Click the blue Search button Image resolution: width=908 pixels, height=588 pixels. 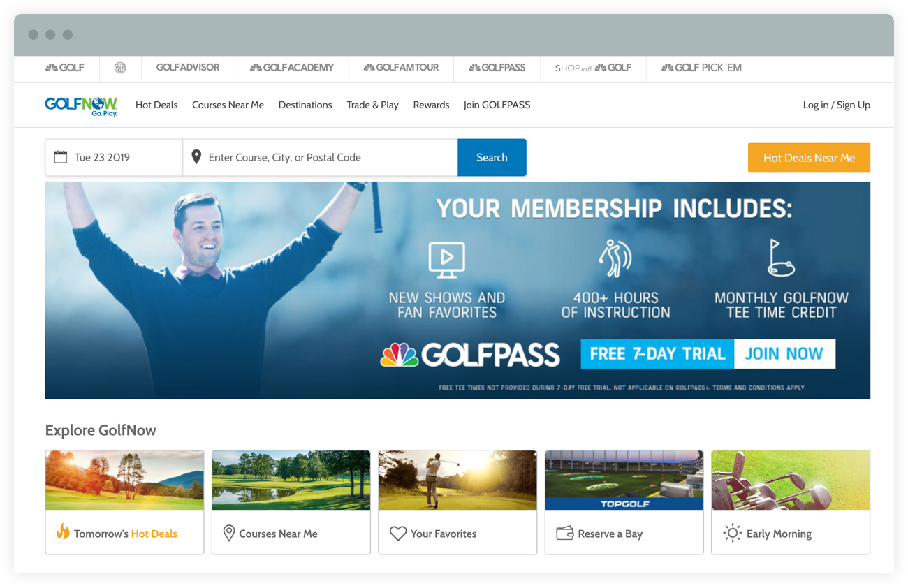pos(492,157)
